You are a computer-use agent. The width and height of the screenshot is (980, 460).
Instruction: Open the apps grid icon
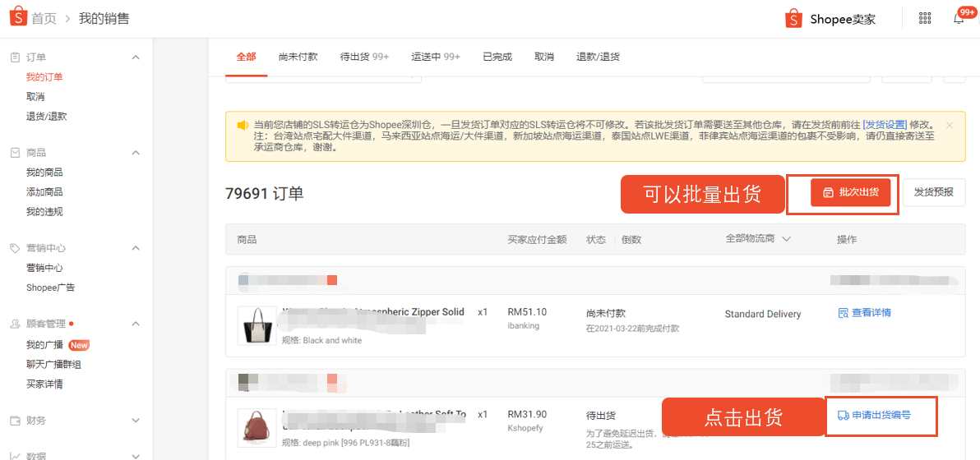tap(925, 19)
